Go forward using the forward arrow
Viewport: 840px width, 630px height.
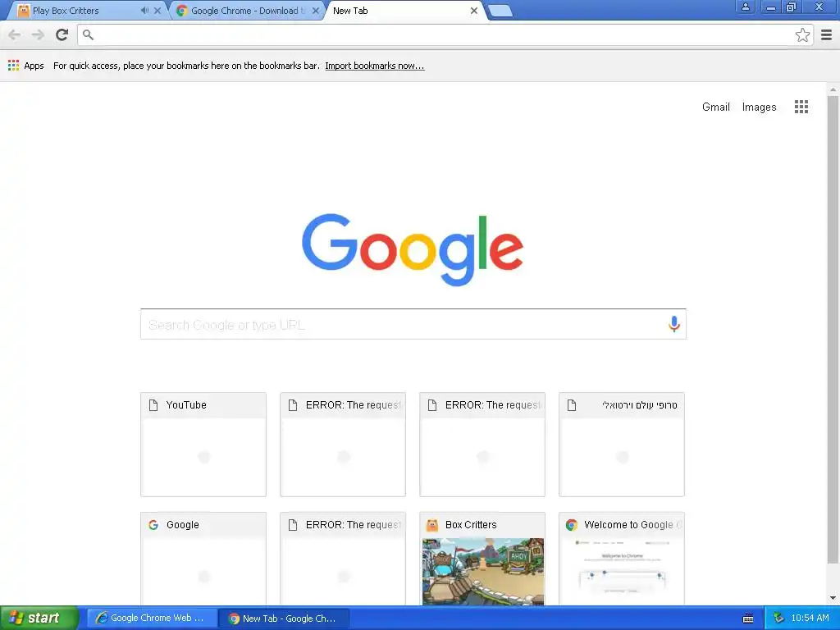click(x=38, y=34)
